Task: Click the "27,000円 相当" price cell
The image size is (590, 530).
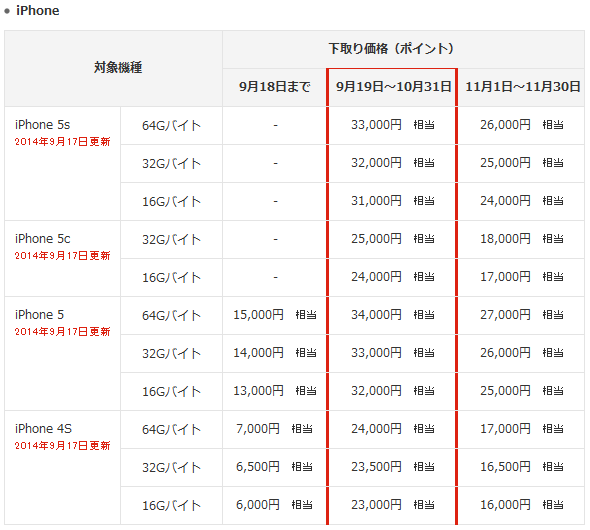Action: pyautogui.click(x=522, y=314)
